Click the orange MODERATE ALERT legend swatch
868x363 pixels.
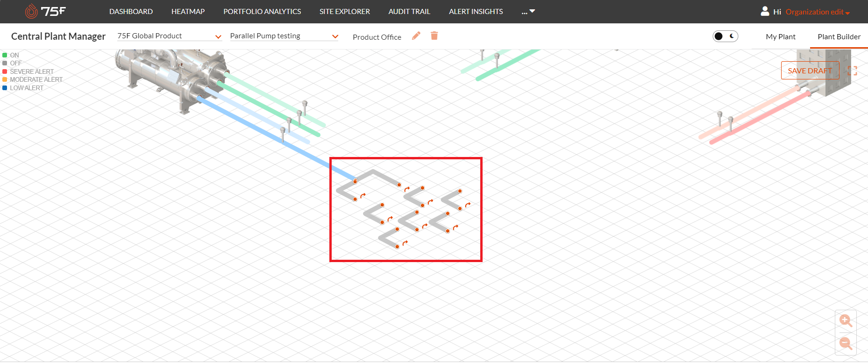[5, 79]
